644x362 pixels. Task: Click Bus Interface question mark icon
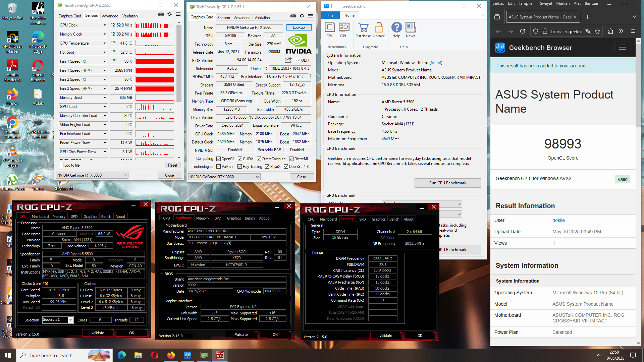(310, 76)
